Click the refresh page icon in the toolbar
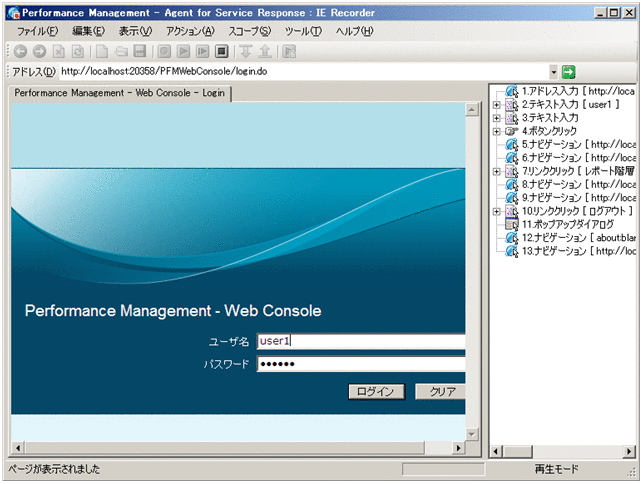Image resolution: width=644 pixels, height=484 pixels. point(78,51)
